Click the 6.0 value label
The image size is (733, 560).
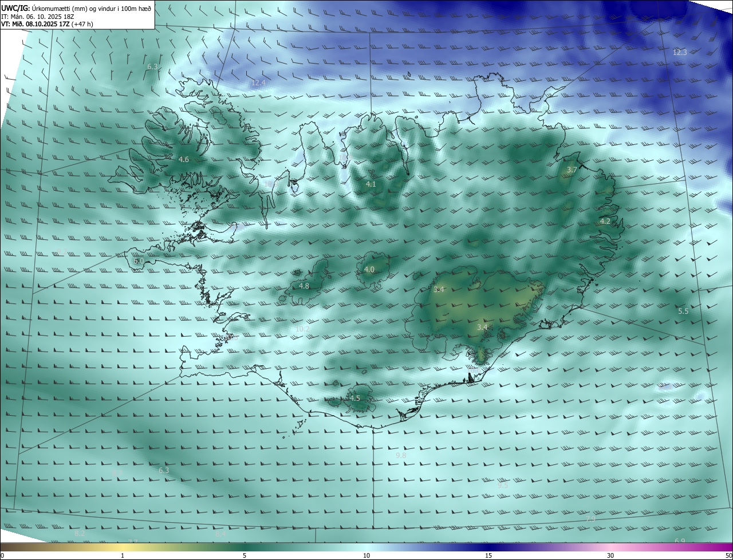(x=139, y=261)
